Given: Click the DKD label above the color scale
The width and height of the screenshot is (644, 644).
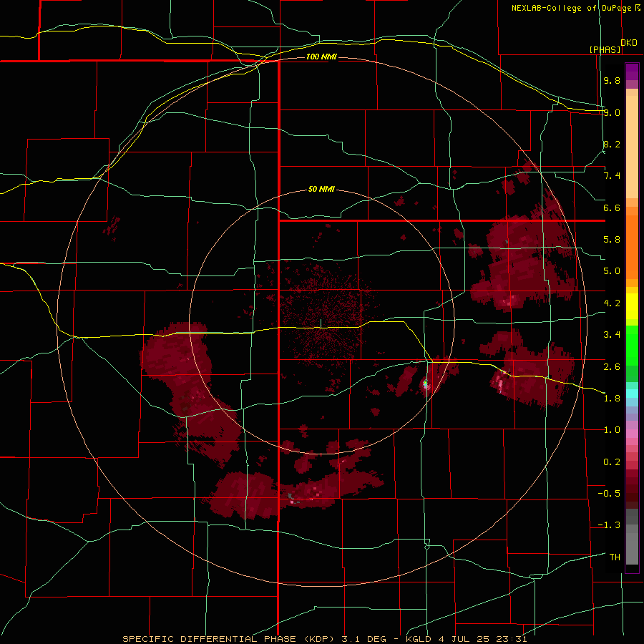Looking at the screenshot, I should pyautogui.click(x=629, y=43).
